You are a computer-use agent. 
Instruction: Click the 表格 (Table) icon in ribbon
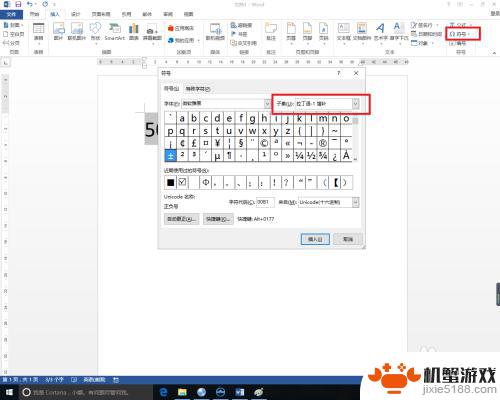point(38,32)
